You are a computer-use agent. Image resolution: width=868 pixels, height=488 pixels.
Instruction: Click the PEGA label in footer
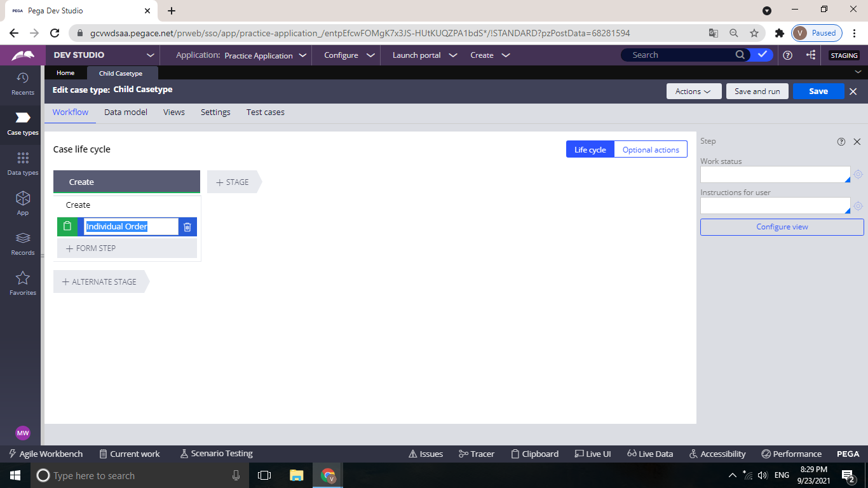coord(848,454)
